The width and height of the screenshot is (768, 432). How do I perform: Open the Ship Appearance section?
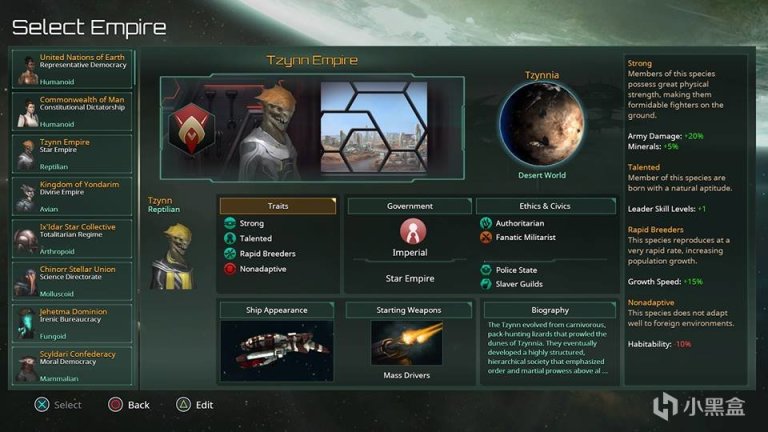coord(277,310)
